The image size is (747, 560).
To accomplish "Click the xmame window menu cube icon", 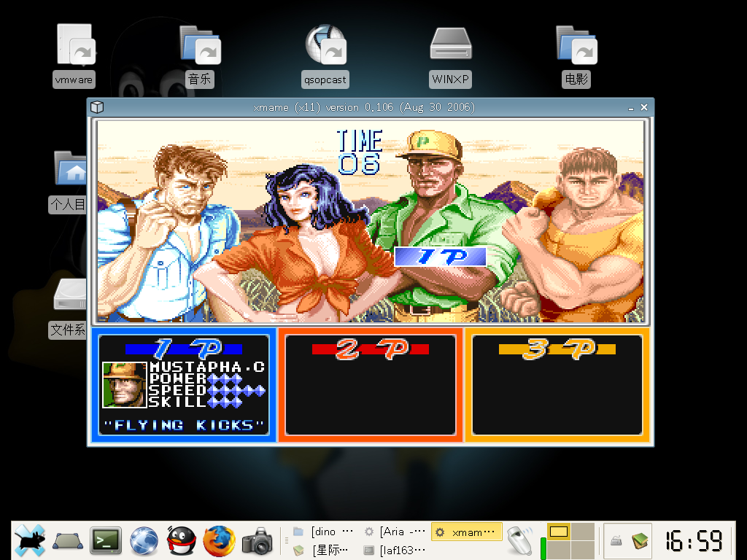I will point(97,107).
